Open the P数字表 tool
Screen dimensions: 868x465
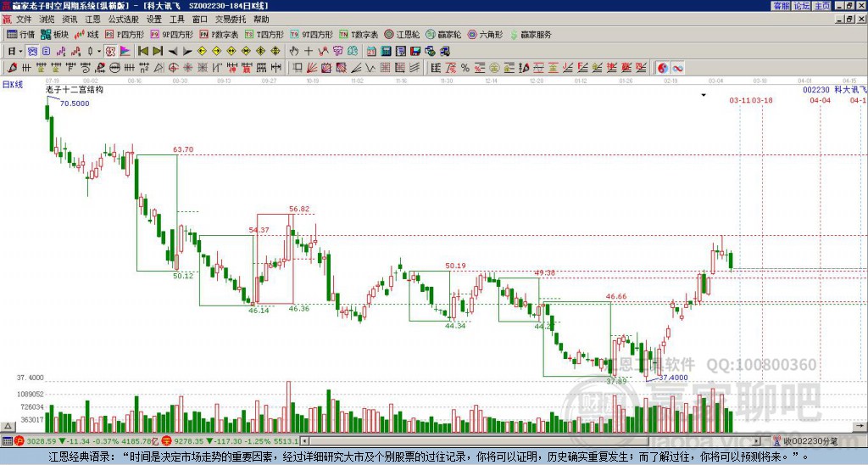pyautogui.click(x=219, y=34)
